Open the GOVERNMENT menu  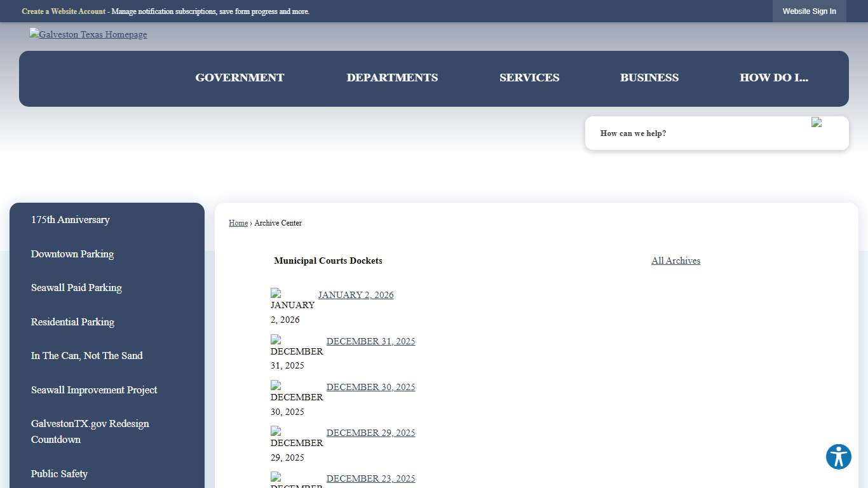point(240,78)
